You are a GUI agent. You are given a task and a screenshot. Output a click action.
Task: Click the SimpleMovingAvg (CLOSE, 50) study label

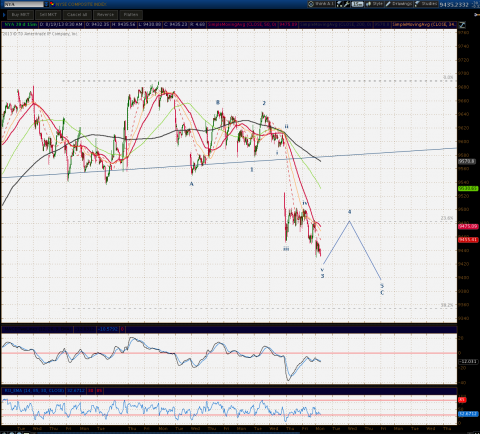tap(242, 25)
